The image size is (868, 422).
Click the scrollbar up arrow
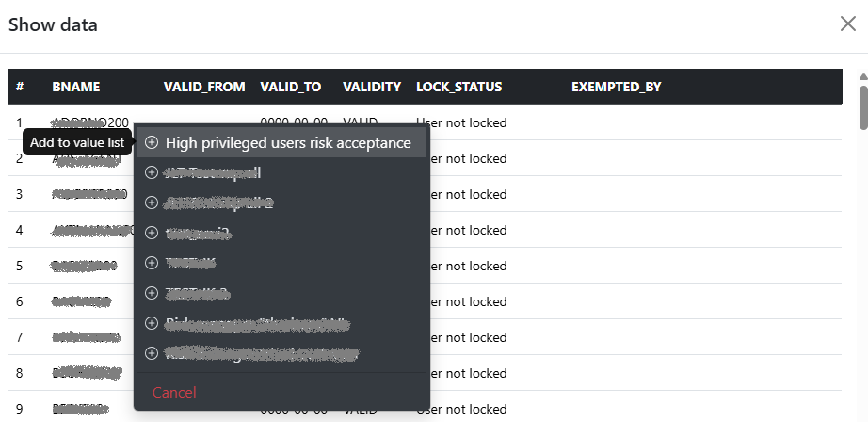[862, 77]
